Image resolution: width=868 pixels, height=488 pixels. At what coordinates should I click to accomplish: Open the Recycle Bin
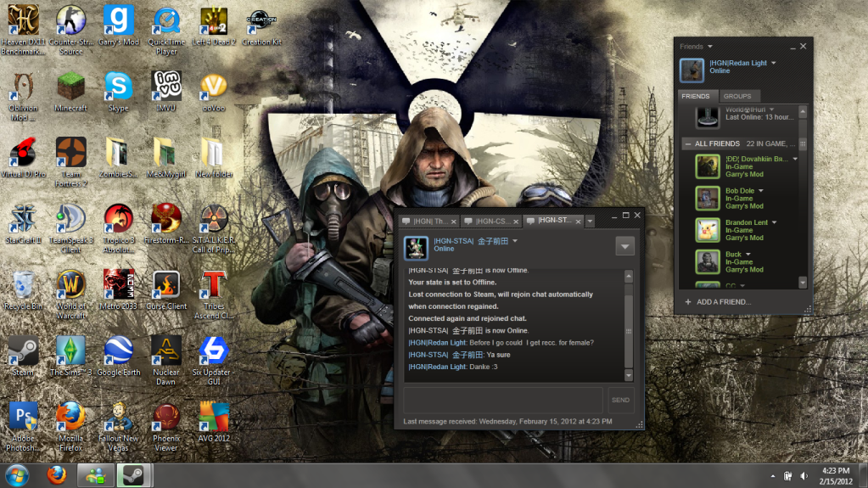(23, 289)
